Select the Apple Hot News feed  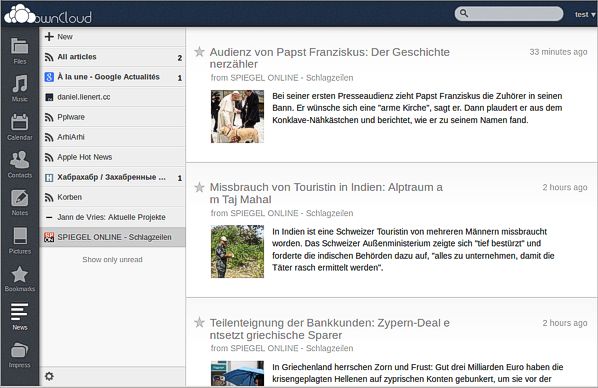(x=113, y=157)
